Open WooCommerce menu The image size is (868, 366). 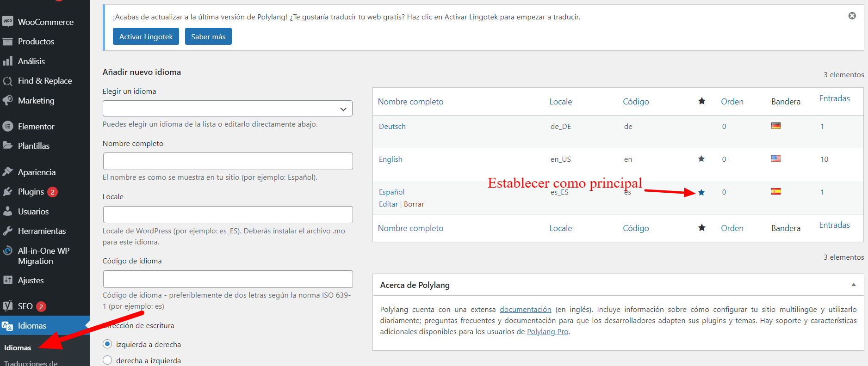coord(45,22)
